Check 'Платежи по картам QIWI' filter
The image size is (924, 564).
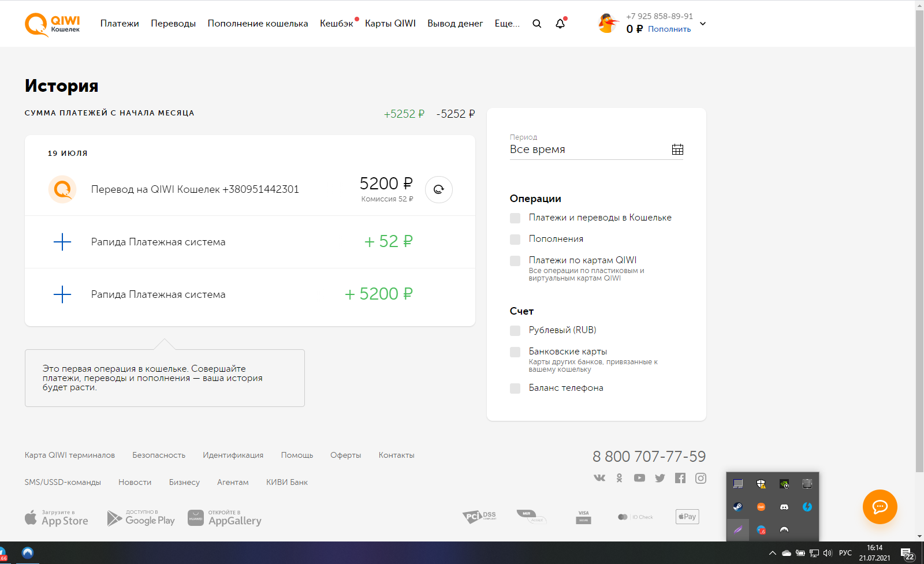coord(515,261)
